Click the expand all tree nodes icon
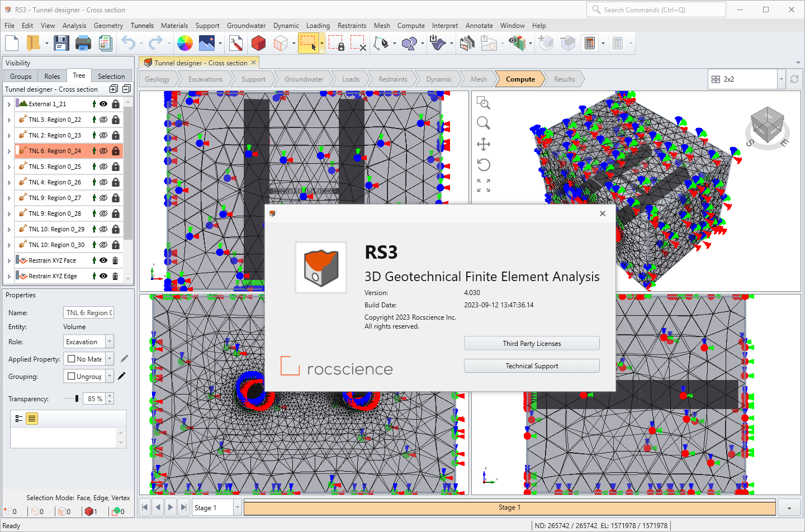The image size is (805, 532). pyautogui.click(x=114, y=89)
